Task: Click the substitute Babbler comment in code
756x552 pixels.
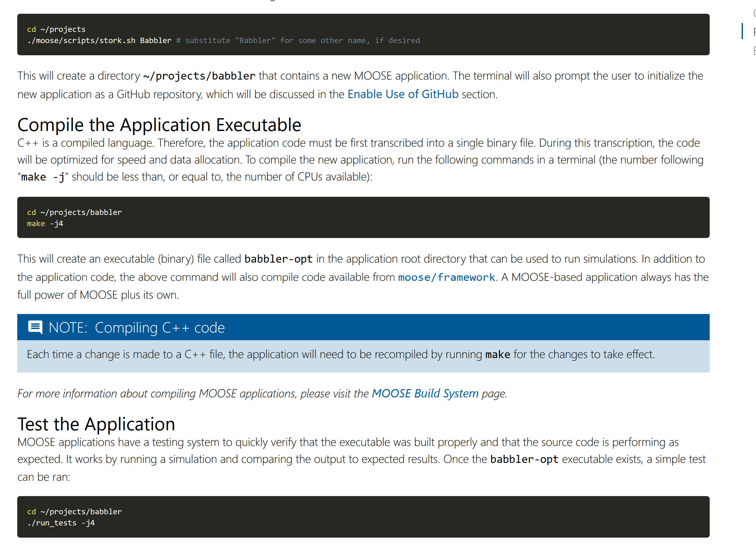Action: (298, 41)
